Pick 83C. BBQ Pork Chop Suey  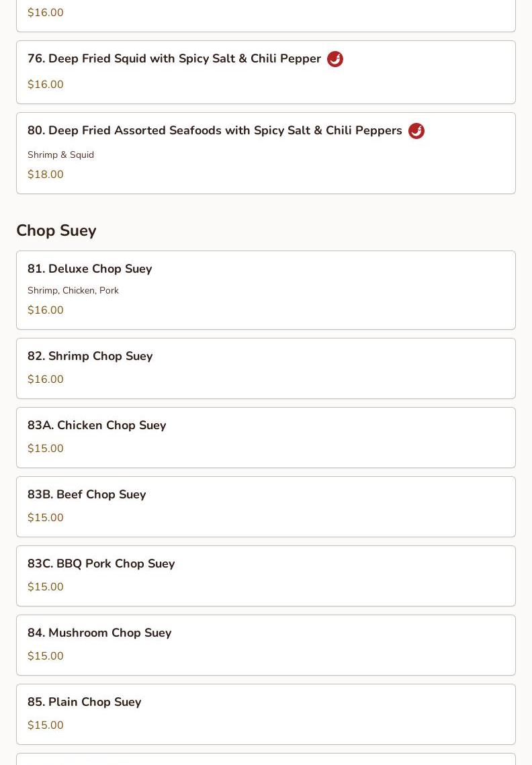tap(101, 564)
